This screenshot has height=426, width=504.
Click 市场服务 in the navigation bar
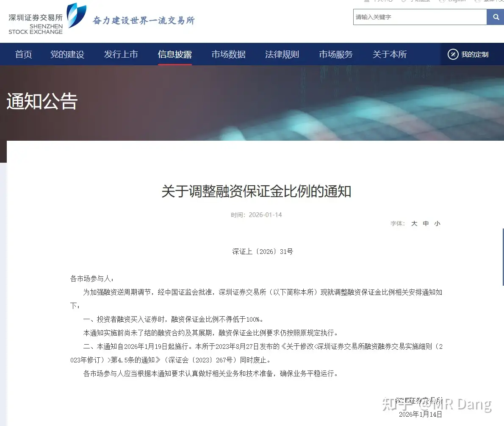pos(335,54)
